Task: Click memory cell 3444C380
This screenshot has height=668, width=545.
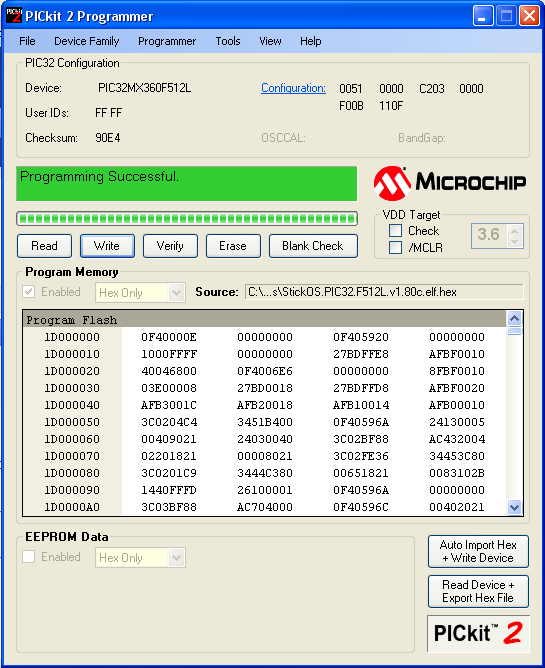Action: (265, 473)
